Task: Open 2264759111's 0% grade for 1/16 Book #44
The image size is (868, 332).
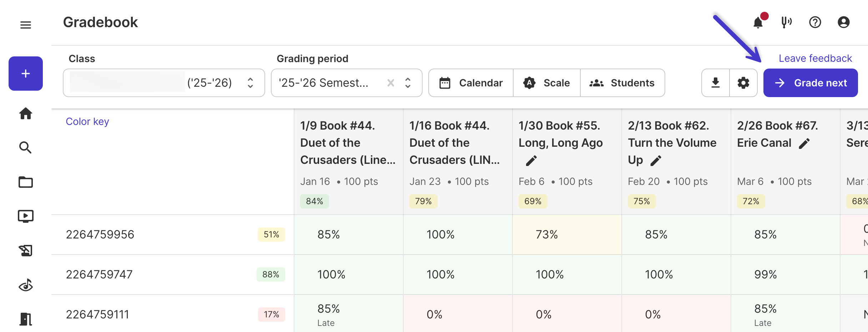Action: tap(458, 314)
